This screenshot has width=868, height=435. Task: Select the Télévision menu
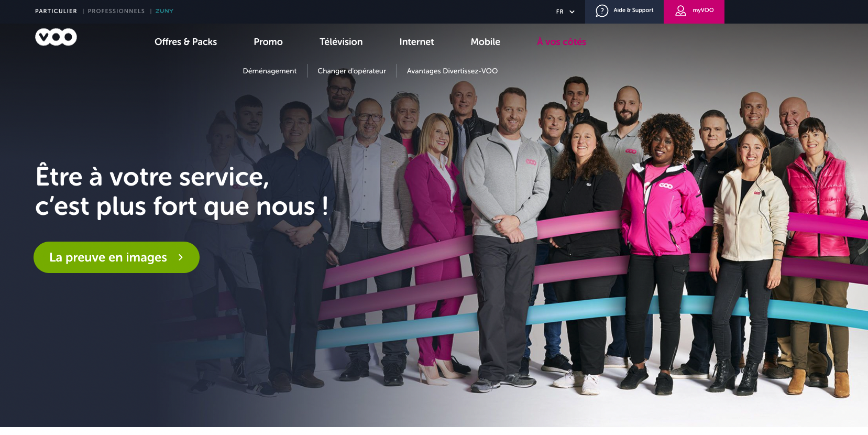tap(341, 42)
